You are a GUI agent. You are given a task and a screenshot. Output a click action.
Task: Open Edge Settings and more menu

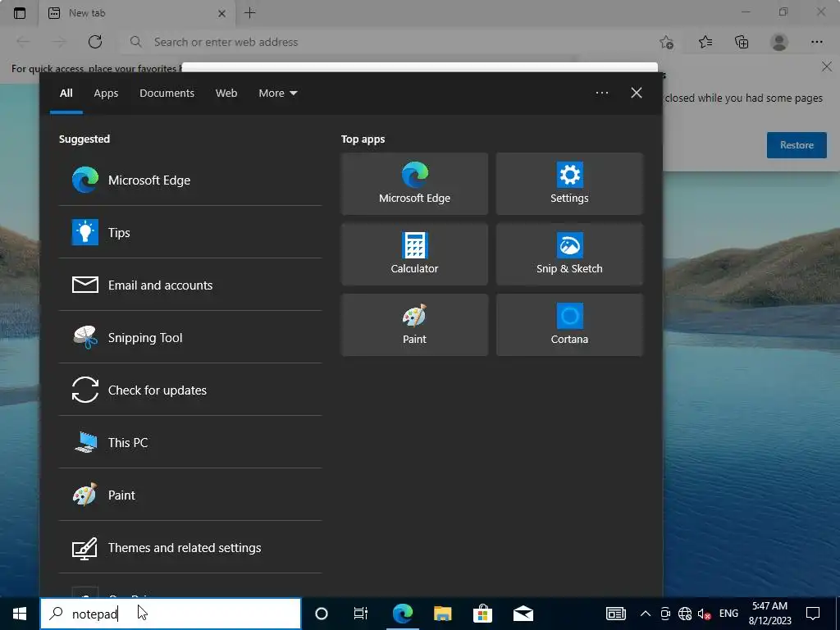pos(816,42)
